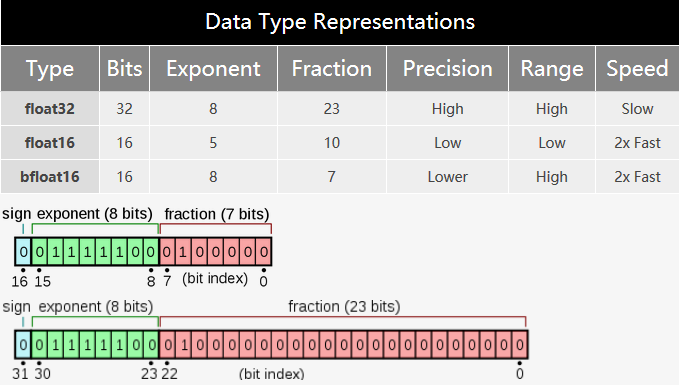Screen dimensions: 679x385
Task: Click the float16 row label
Action: coord(50,143)
